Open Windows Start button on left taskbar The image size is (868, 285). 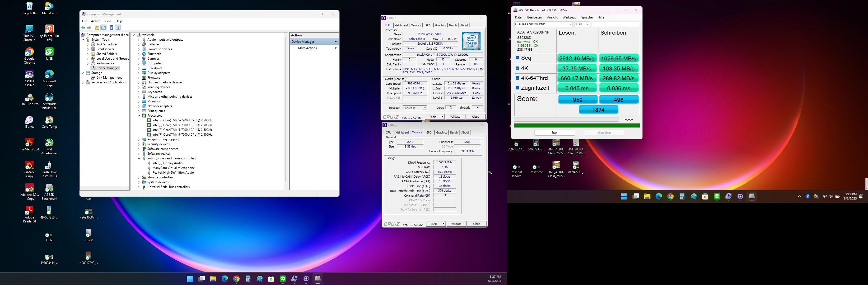coord(190,279)
